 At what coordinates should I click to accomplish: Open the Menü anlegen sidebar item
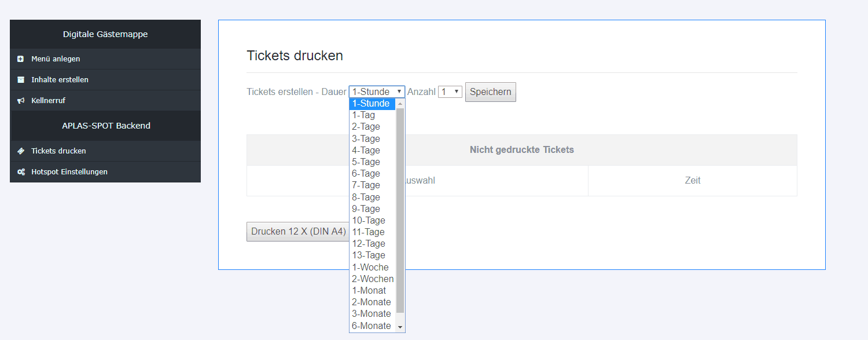(56, 59)
